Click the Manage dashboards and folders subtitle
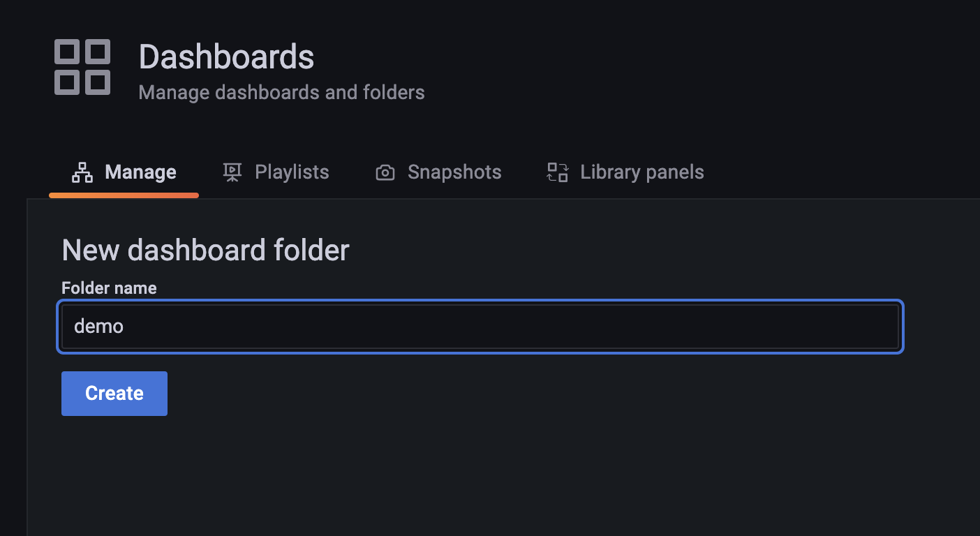 pos(282,91)
